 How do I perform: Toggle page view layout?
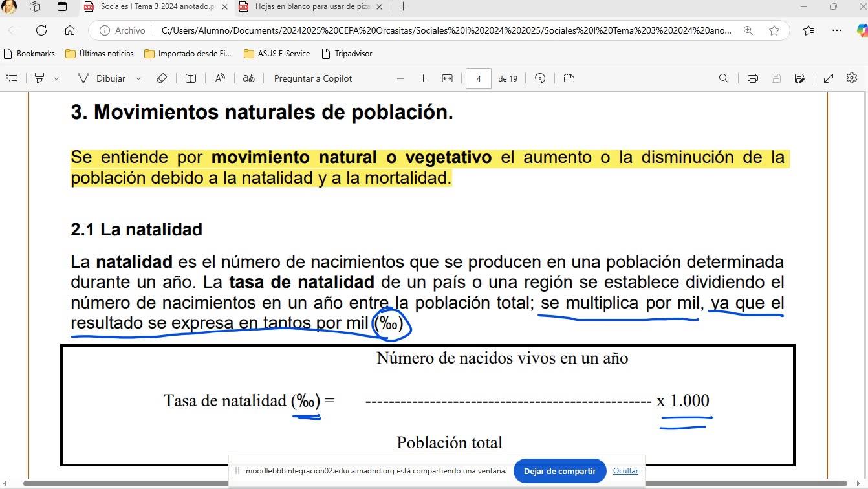[569, 78]
